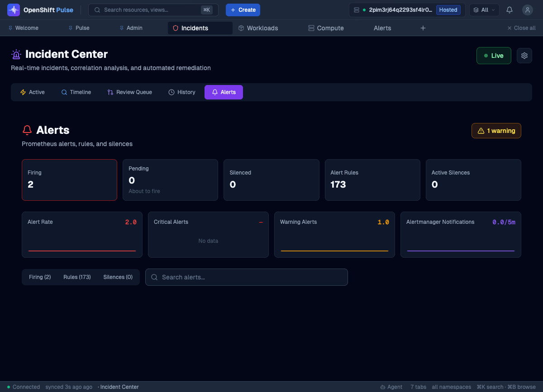
Task: Open the user profile avatar icon
Action: [527, 10]
